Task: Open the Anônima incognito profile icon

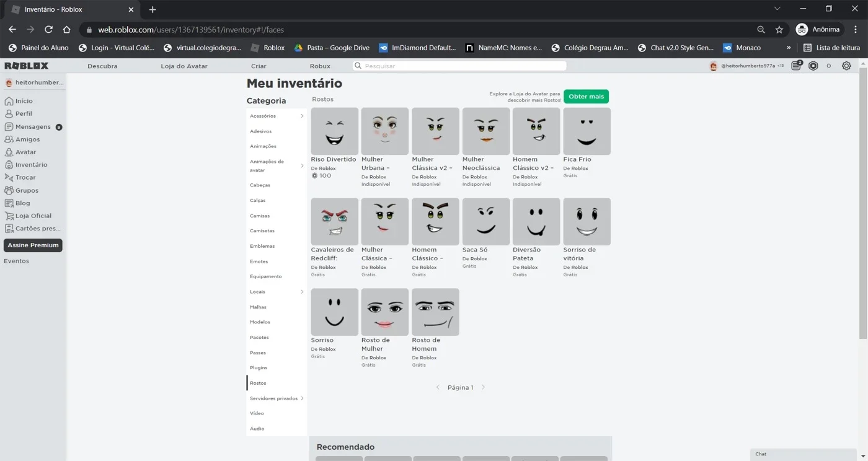Action: pos(802,29)
